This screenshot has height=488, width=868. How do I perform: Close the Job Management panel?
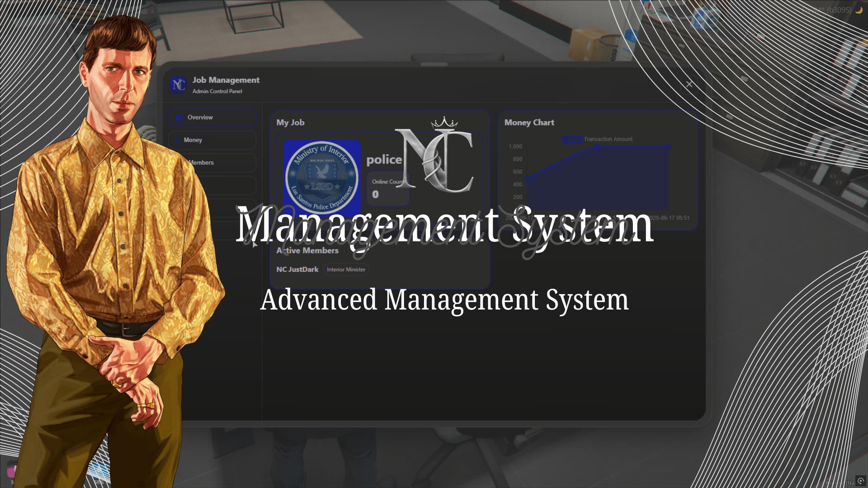pyautogui.click(x=689, y=84)
